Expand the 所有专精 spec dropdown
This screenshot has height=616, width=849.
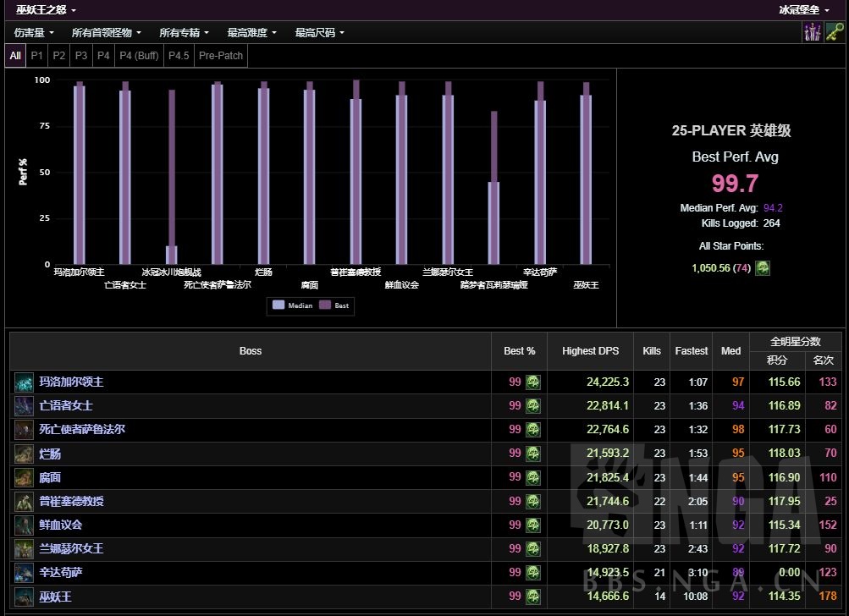(x=184, y=33)
